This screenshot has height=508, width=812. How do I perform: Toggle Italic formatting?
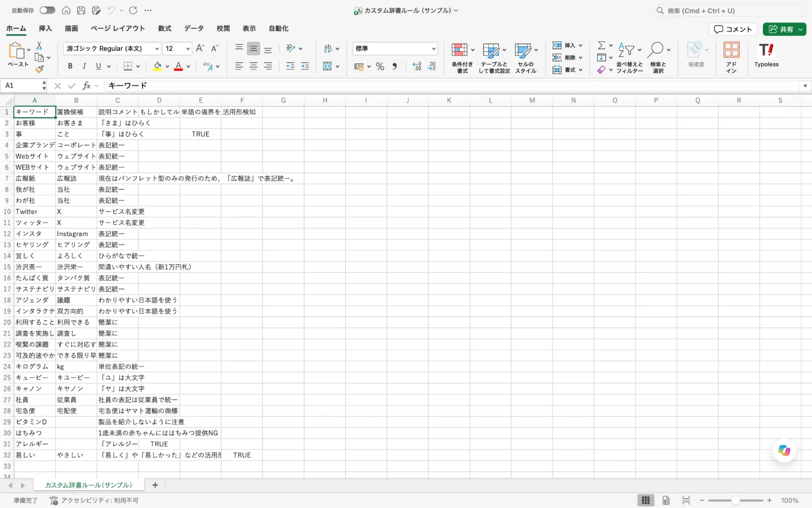pos(84,66)
